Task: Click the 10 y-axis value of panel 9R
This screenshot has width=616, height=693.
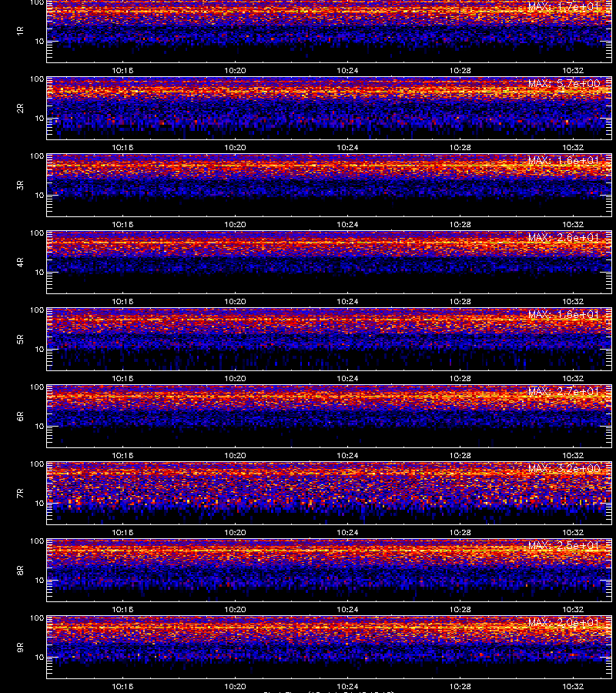Action: (39, 658)
